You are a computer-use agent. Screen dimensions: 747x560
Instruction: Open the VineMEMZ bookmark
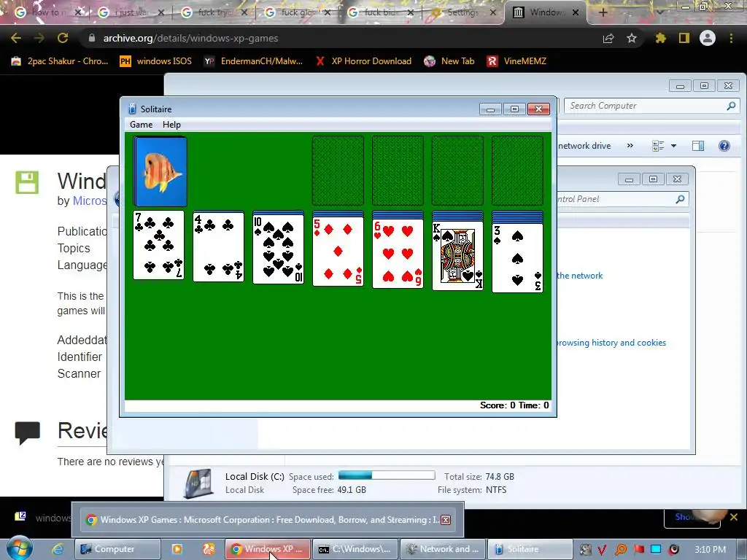(x=516, y=61)
